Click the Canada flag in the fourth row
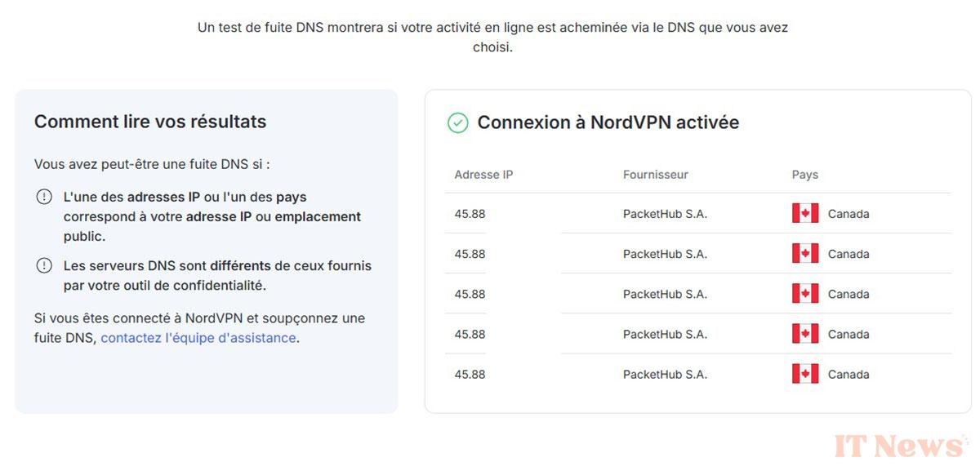 click(x=805, y=333)
